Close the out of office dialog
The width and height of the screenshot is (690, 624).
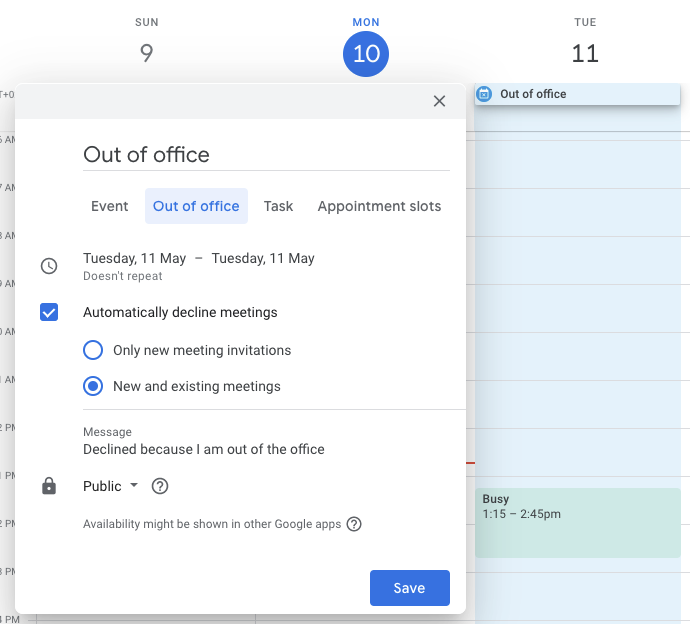tap(439, 101)
